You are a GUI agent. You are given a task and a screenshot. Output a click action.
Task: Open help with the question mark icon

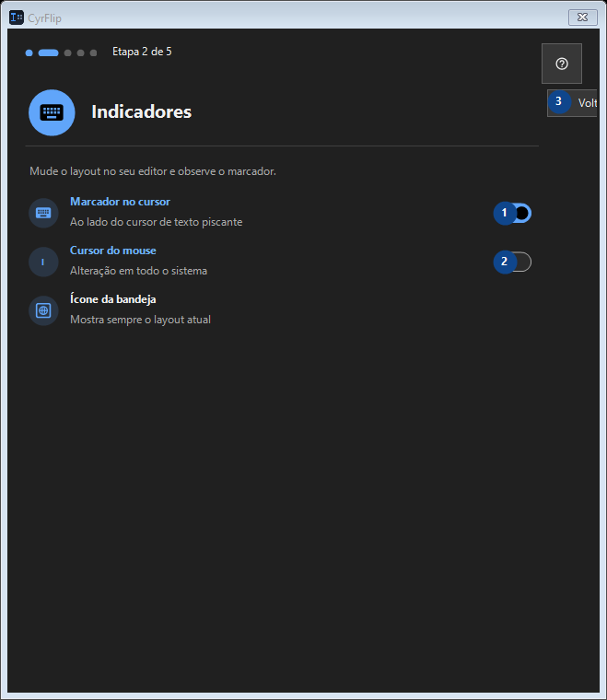pyautogui.click(x=562, y=64)
